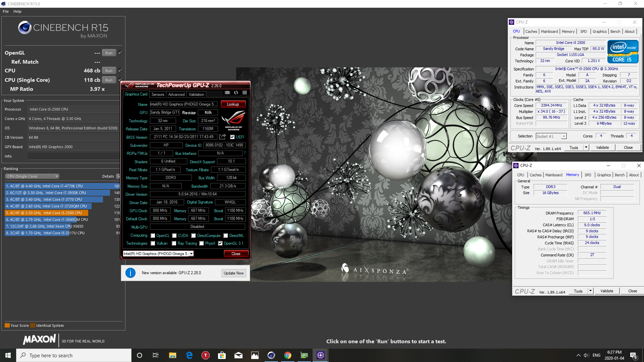
Task: Open Microsoft Store from the taskbar
Action: click(221, 355)
